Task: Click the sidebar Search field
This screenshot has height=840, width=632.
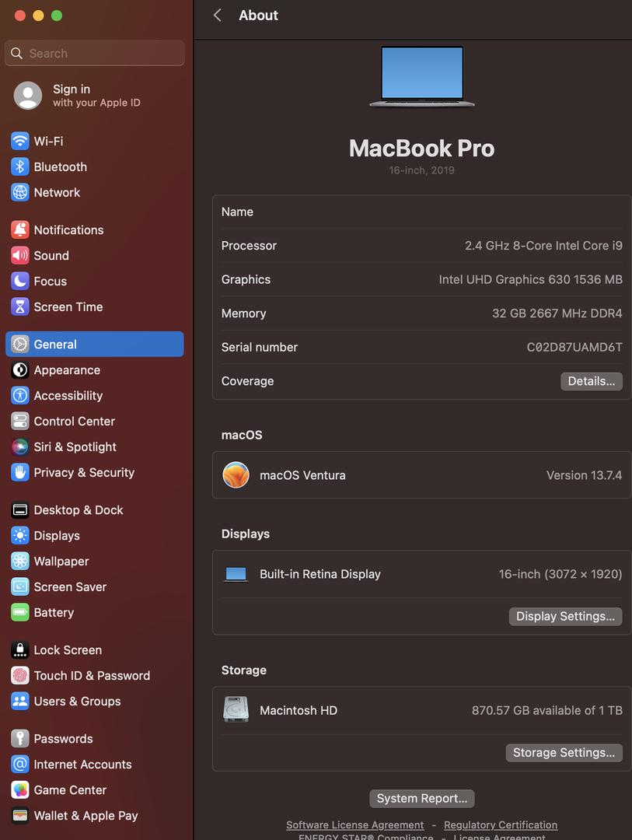Action: tap(95, 53)
